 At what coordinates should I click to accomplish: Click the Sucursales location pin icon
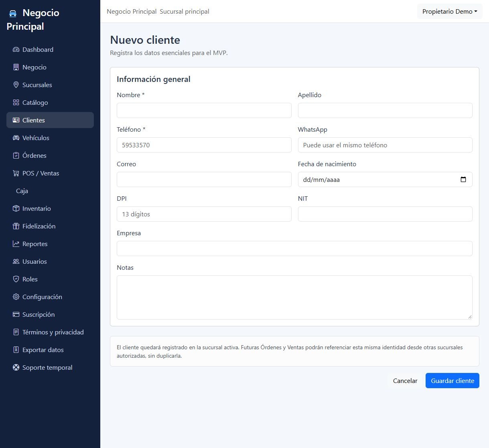click(x=16, y=85)
